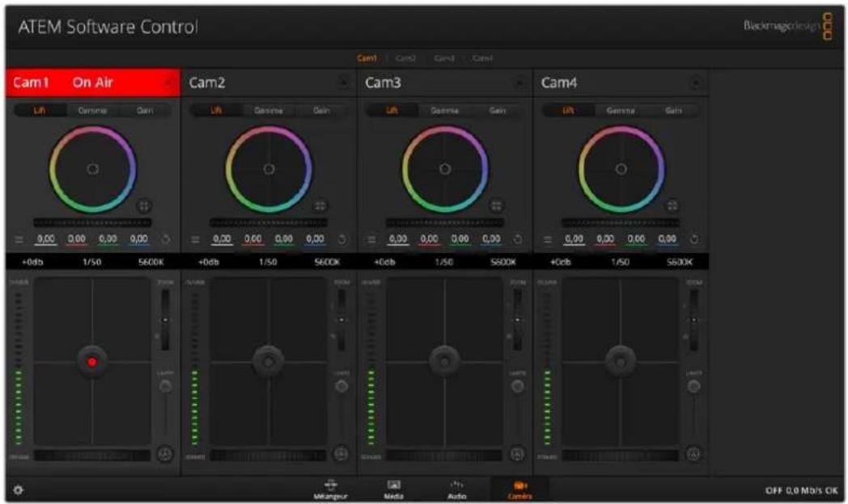Click the OFF 0,0 Mb/s OK status
The height and width of the screenshot is (504, 848).
802,490
